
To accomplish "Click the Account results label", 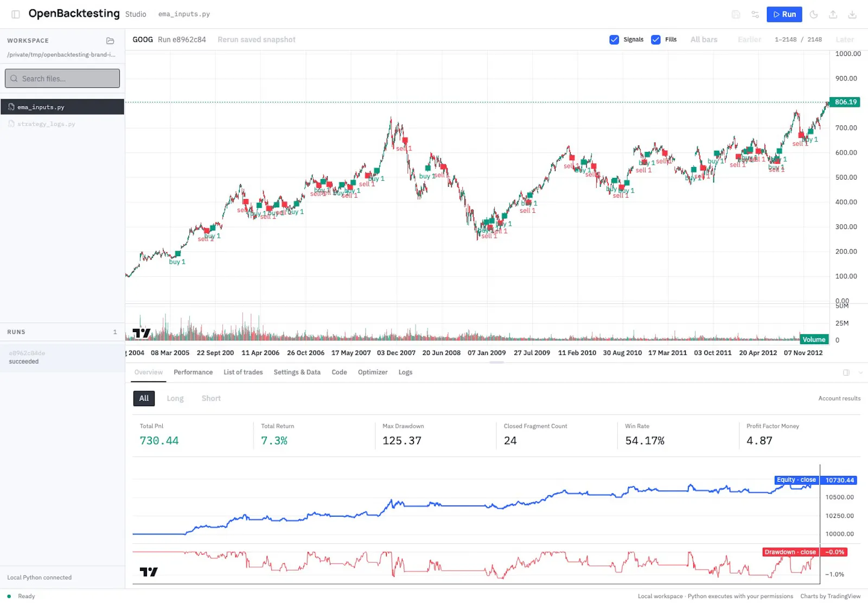I will pyautogui.click(x=839, y=398).
